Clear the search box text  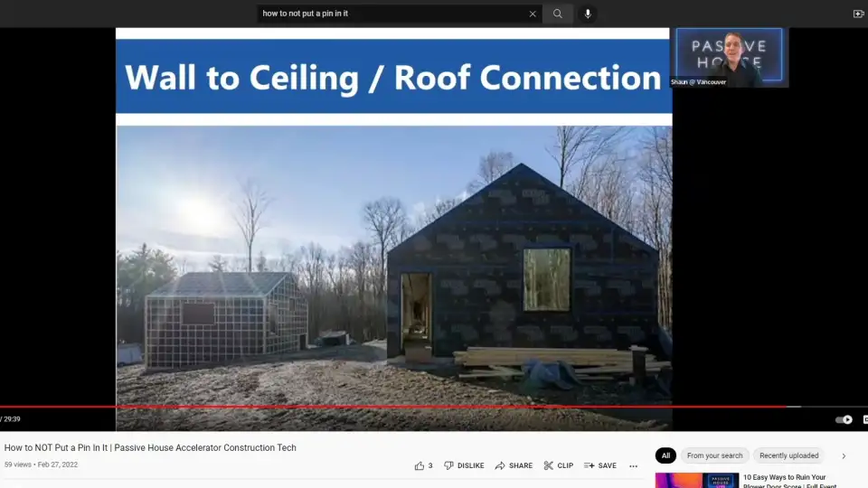pos(533,14)
